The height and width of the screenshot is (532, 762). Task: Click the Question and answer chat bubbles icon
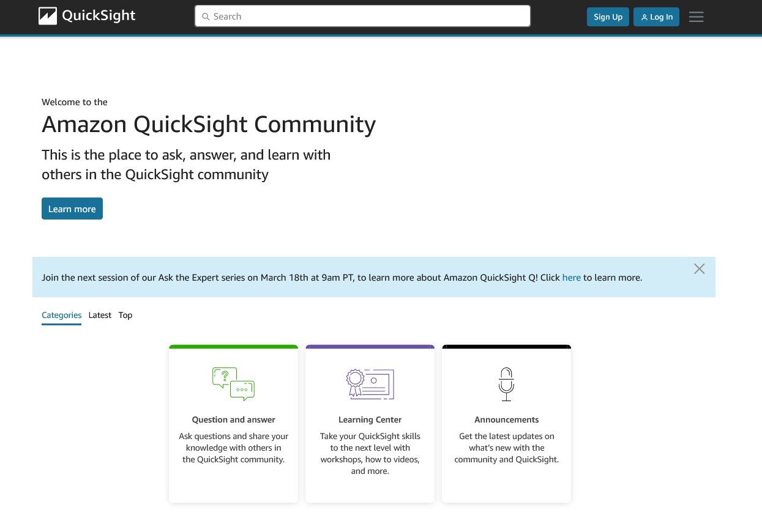click(233, 384)
